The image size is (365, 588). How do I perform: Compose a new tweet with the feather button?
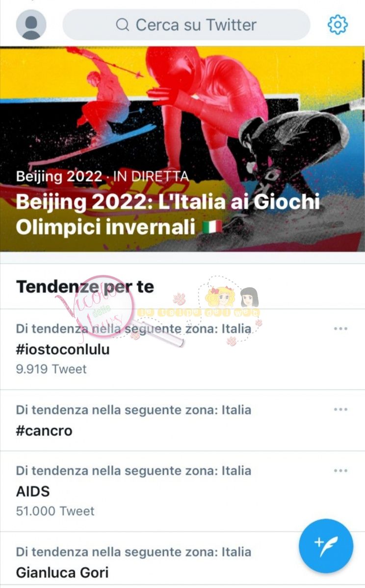click(x=326, y=545)
